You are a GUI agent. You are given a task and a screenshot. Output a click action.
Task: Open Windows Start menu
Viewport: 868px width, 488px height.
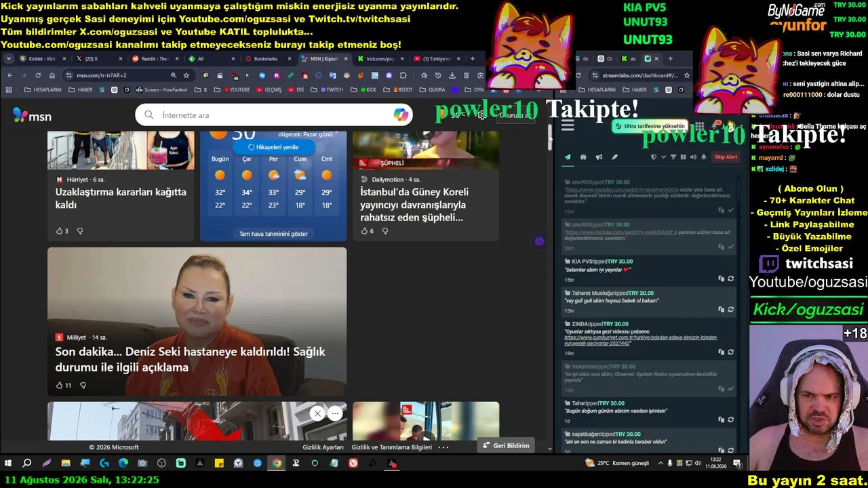coord(8,464)
